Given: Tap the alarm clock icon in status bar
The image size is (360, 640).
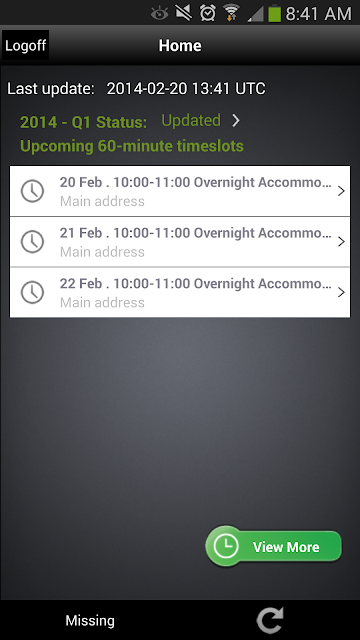Looking at the screenshot, I should 208,13.
